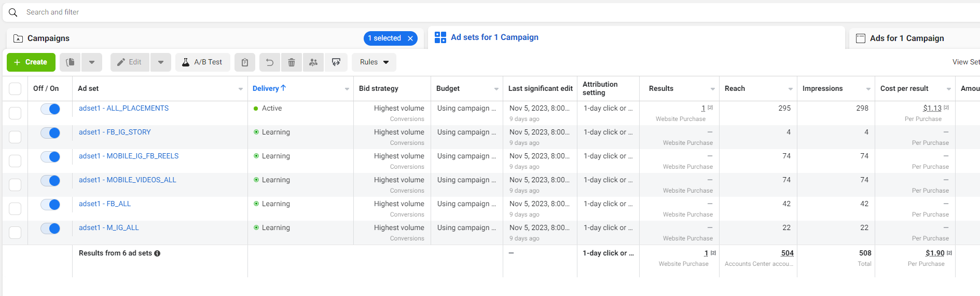
Task: Open the adset1 - MOBILE_IG_FB_REELS link
Action: [129, 156]
